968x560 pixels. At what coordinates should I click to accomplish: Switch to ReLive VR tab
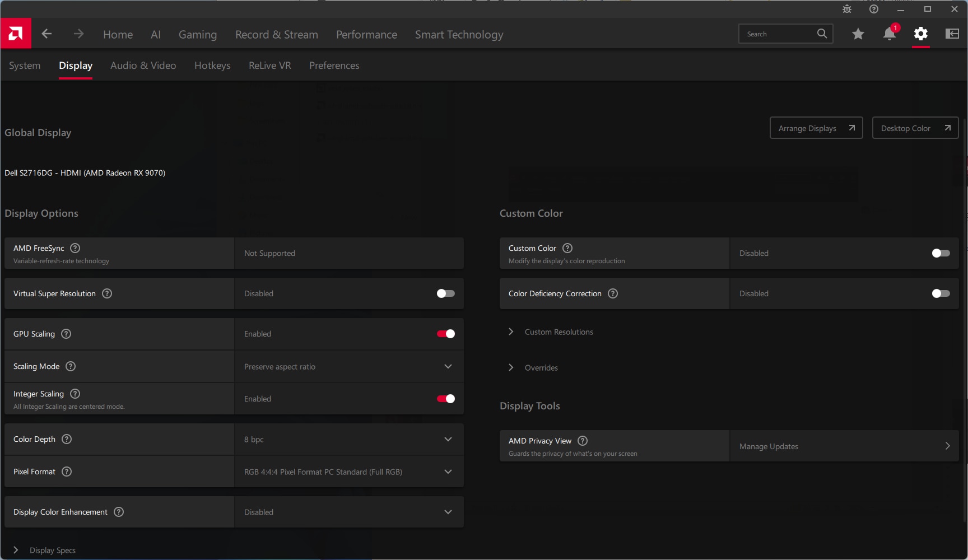(270, 66)
